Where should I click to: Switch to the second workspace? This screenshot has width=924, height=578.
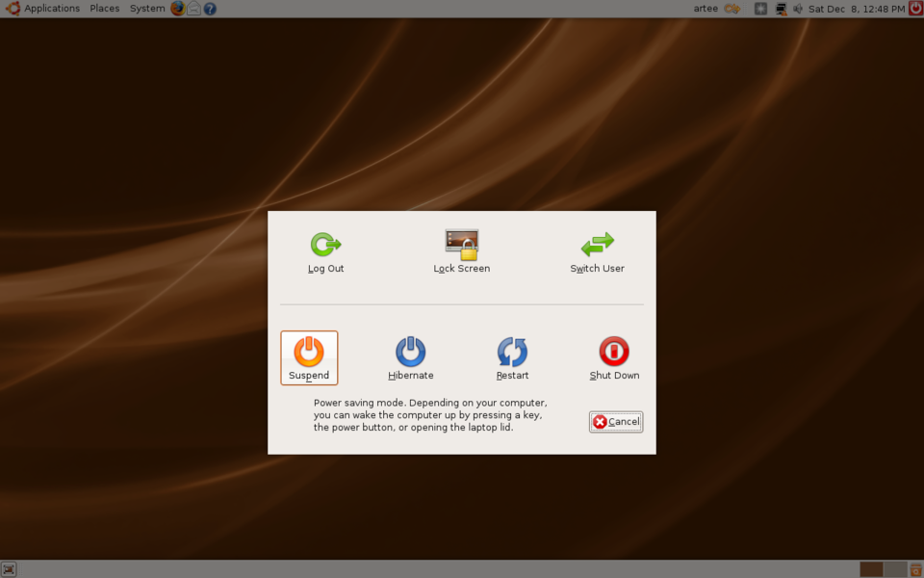click(x=895, y=569)
